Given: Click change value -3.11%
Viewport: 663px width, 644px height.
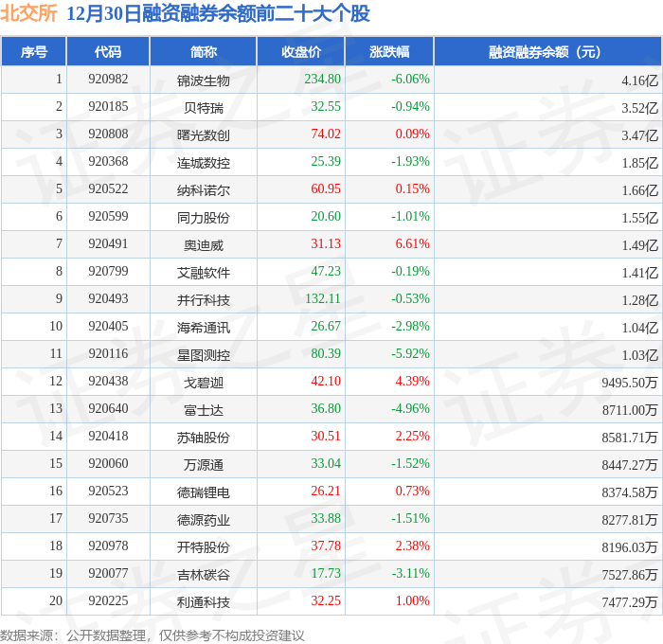Looking at the screenshot, I should click(410, 574).
